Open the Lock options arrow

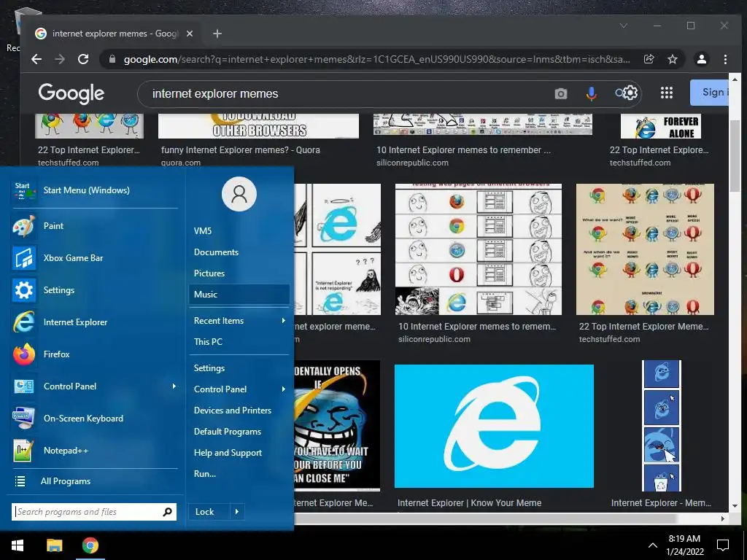point(237,512)
